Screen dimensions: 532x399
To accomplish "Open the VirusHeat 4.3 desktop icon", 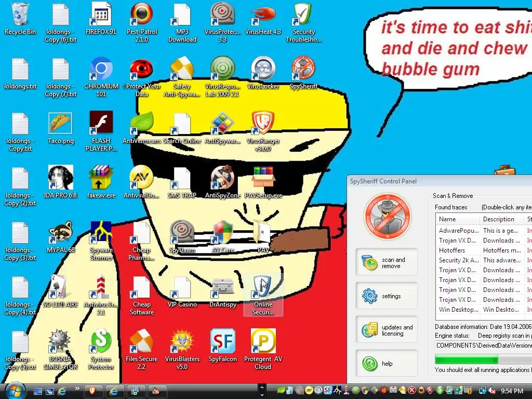I will tap(263, 19).
